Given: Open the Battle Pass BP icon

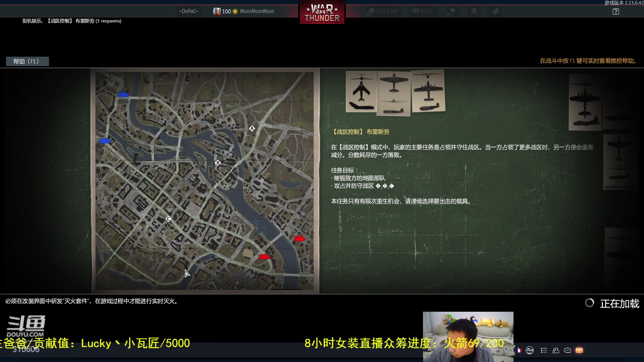Looking at the screenshot, I should pos(496,11).
